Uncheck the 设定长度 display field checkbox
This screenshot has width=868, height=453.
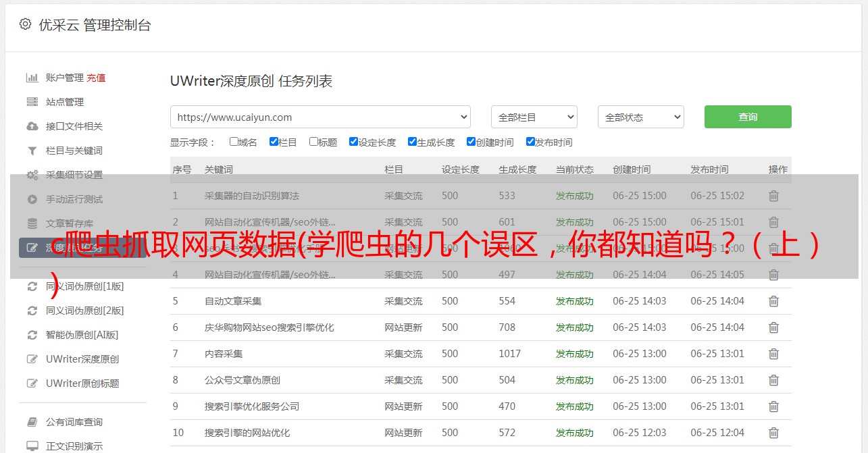pos(353,142)
